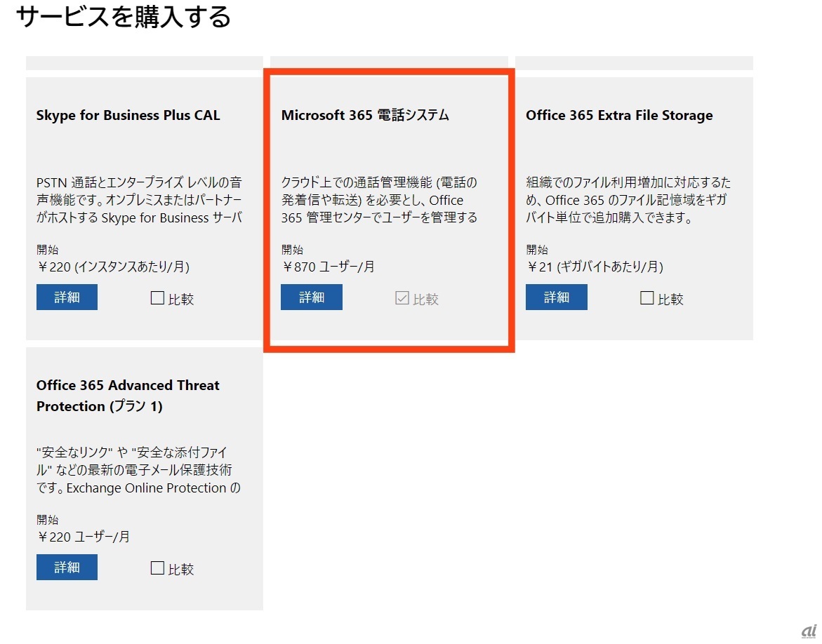The height and width of the screenshot is (644, 822).
Task: Click 詳細 button for Skype for Business Plus CAL
Action: point(67,297)
